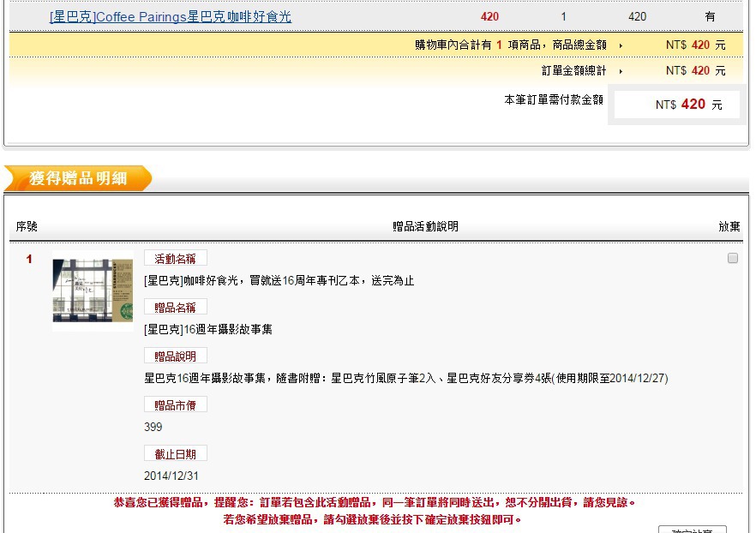Click the gift deadline date 2014/12/31

point(172,476)
